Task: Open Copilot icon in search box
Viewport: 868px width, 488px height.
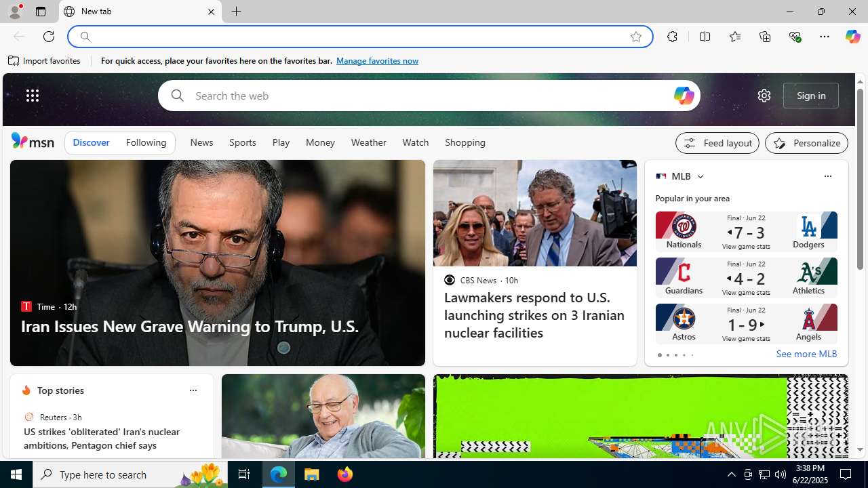Action: (684, 96)
